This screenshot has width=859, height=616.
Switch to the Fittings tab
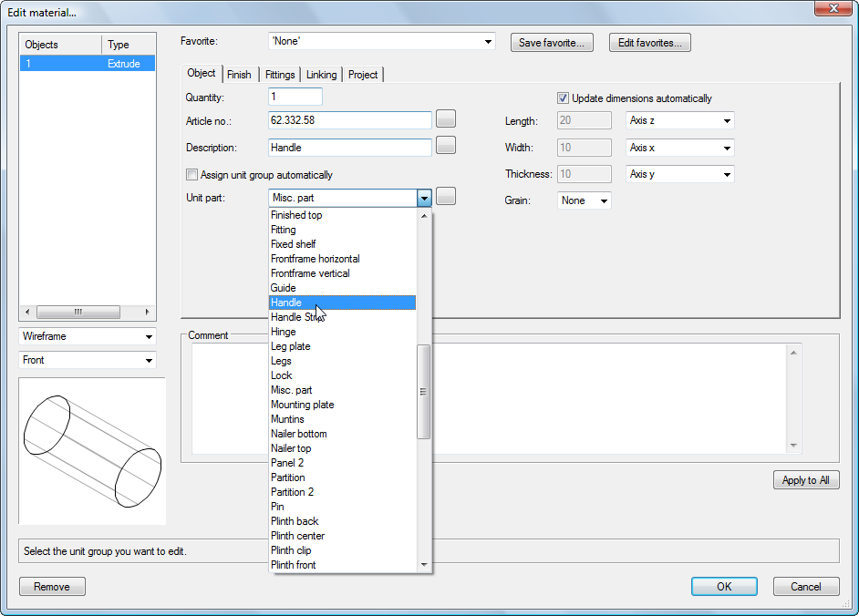(280, 75)
